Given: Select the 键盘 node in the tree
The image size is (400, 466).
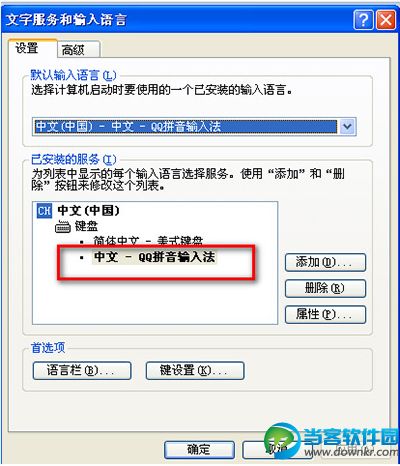Looking at the screenshot, I should pyautogui.click(x=86, y=227).
